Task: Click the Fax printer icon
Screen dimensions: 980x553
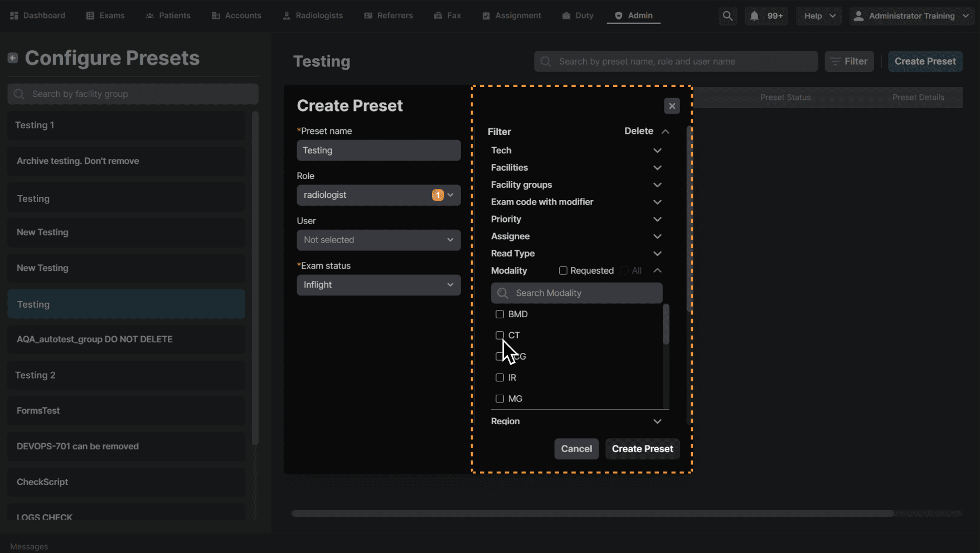Action: click(438, 16)
